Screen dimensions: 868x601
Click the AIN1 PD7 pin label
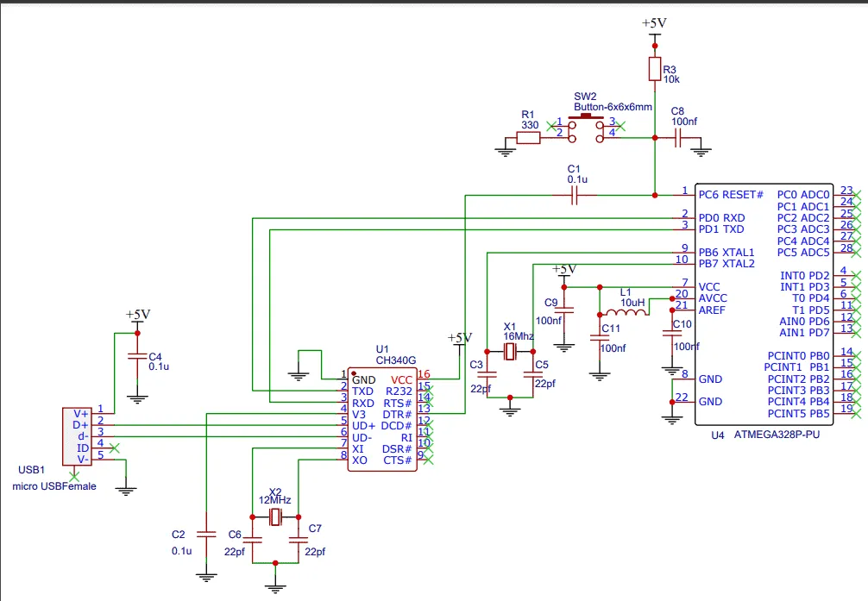click(804, 333)
